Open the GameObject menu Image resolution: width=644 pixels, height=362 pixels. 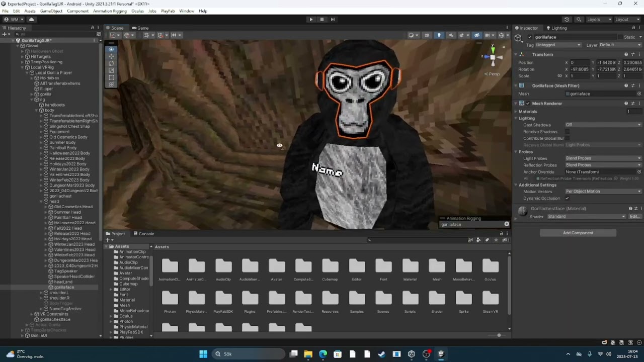point(51,11)
